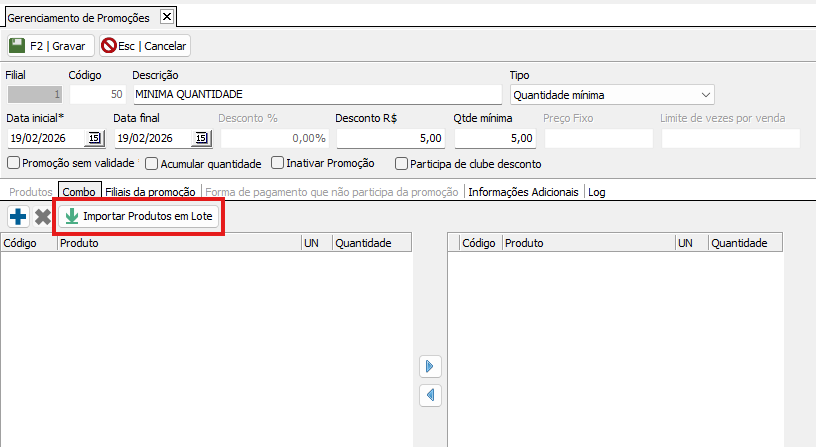Image resolution: width=816 pixels, height=447 pixels.
Task: Select the Log tab
Action: click(x=597, y=191)
